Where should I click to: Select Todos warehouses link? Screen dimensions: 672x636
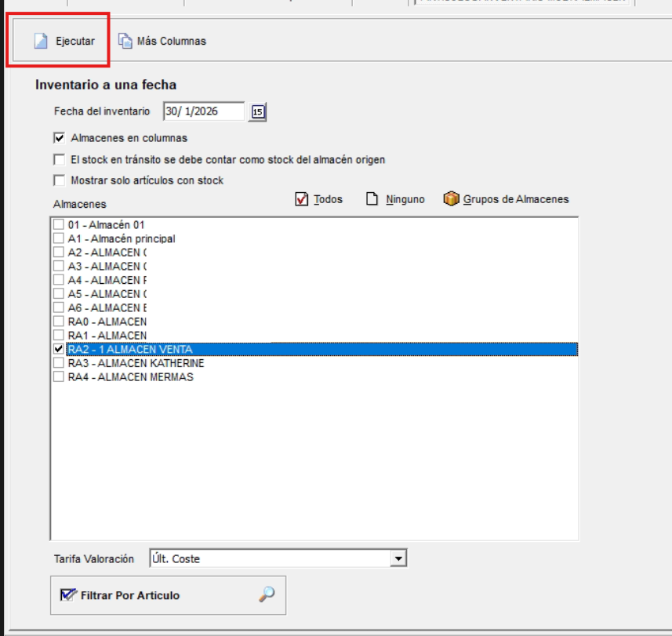[328, 199]
